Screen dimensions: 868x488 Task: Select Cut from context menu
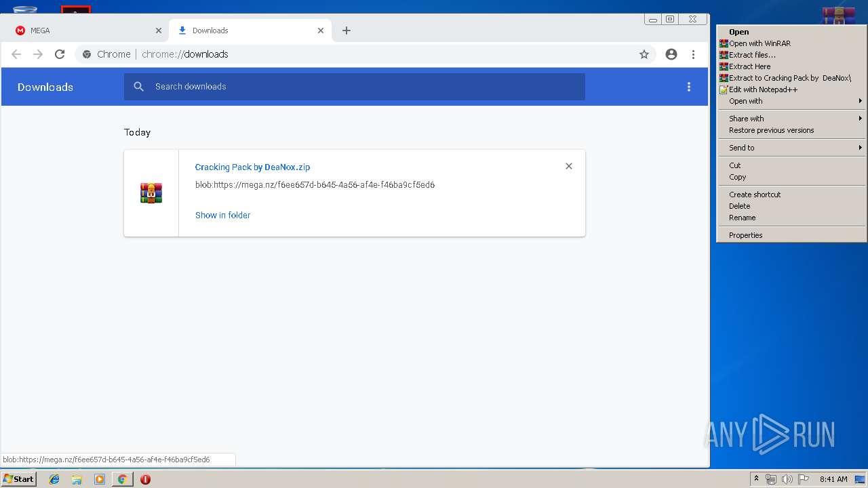tap(791, 165)
